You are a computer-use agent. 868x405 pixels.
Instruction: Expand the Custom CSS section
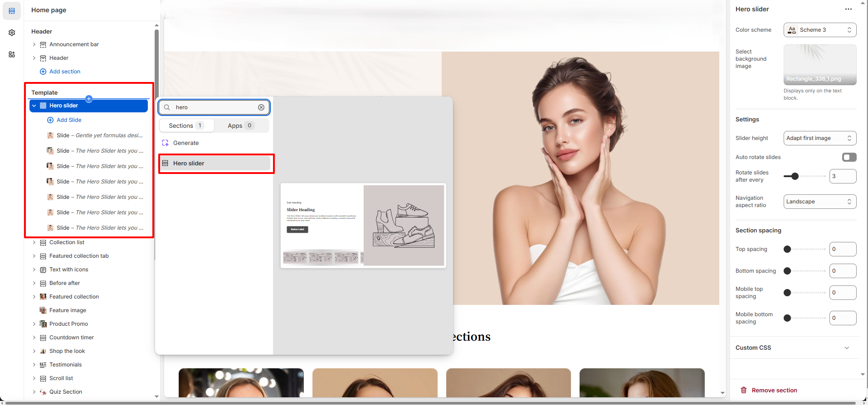(x=846, y=348)
